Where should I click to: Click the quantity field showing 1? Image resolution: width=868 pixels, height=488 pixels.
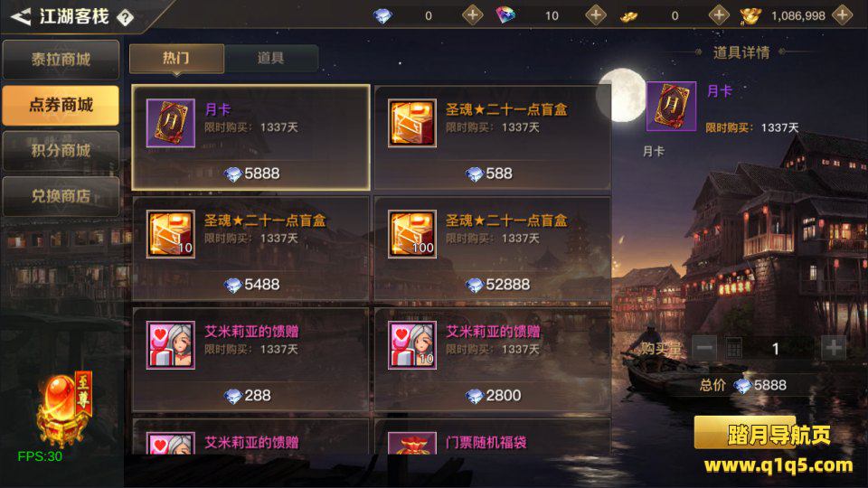pyautogui.click(x=776, y=348)
